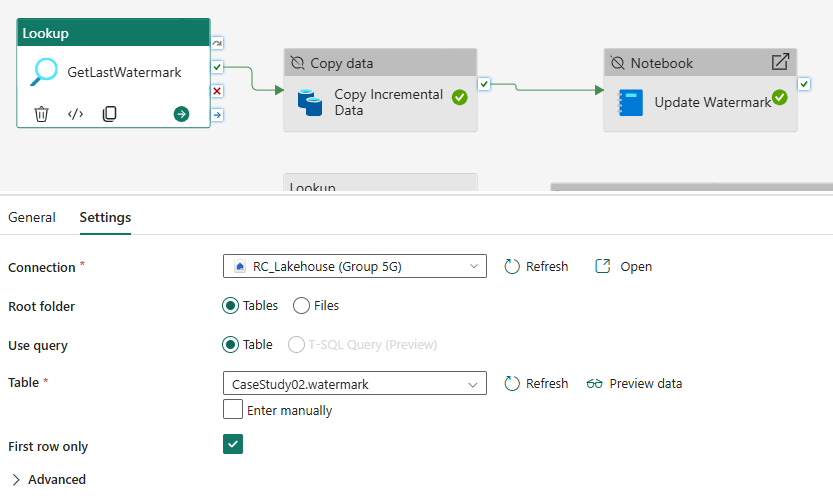Expand the Advanced section

click(x=48, y=479)
